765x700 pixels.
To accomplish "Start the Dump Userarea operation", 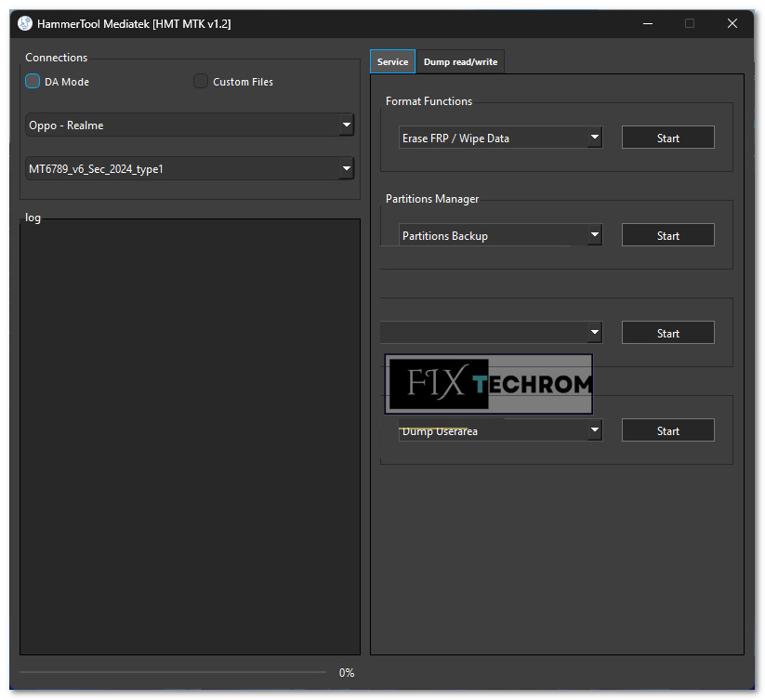I will pos(668,430).
